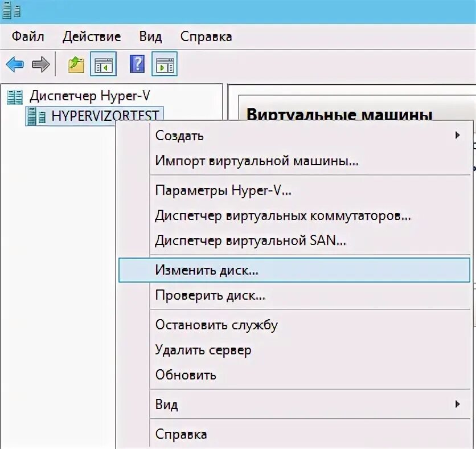Image resolution: width=476 pixels, height=449 pixels.
Task: Open Параметры Hyper-V
Action: [x=294, y=190]
